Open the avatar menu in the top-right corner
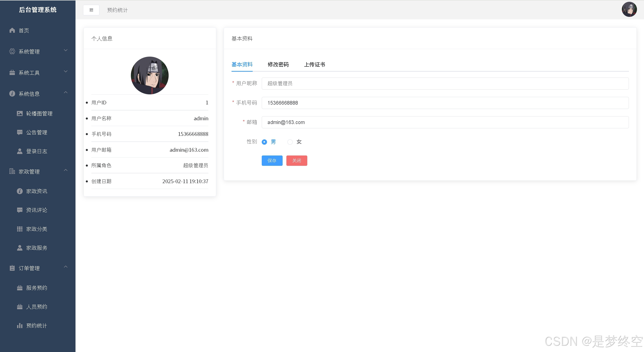This screenshot has width=644, height=352. 629,10
